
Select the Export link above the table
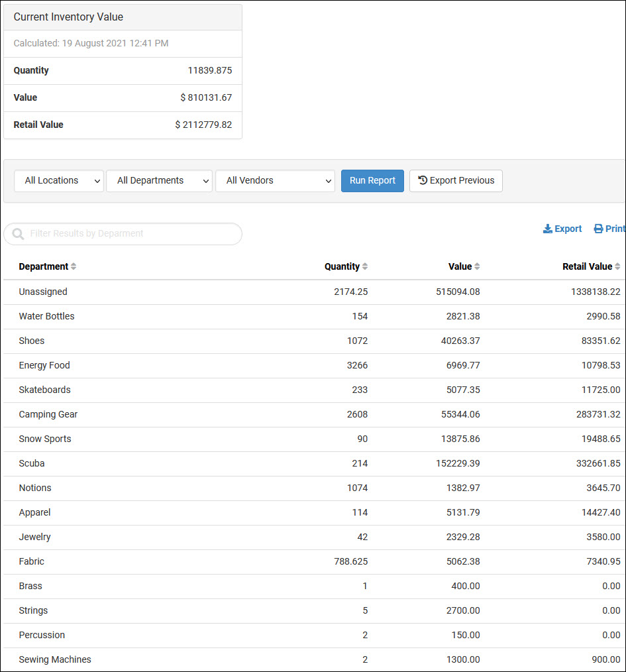click(x=562, y=229)
